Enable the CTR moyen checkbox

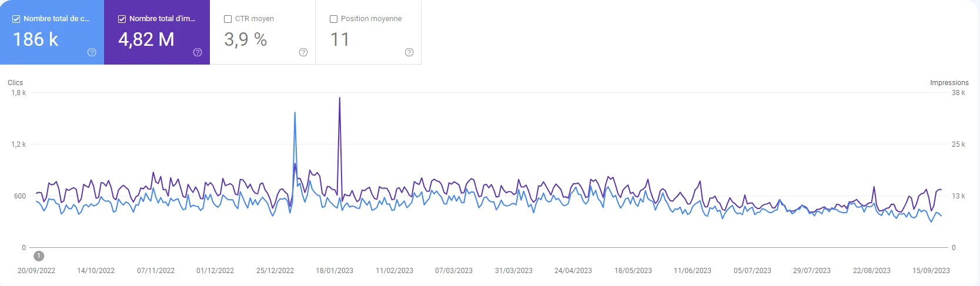coord(228,19)
